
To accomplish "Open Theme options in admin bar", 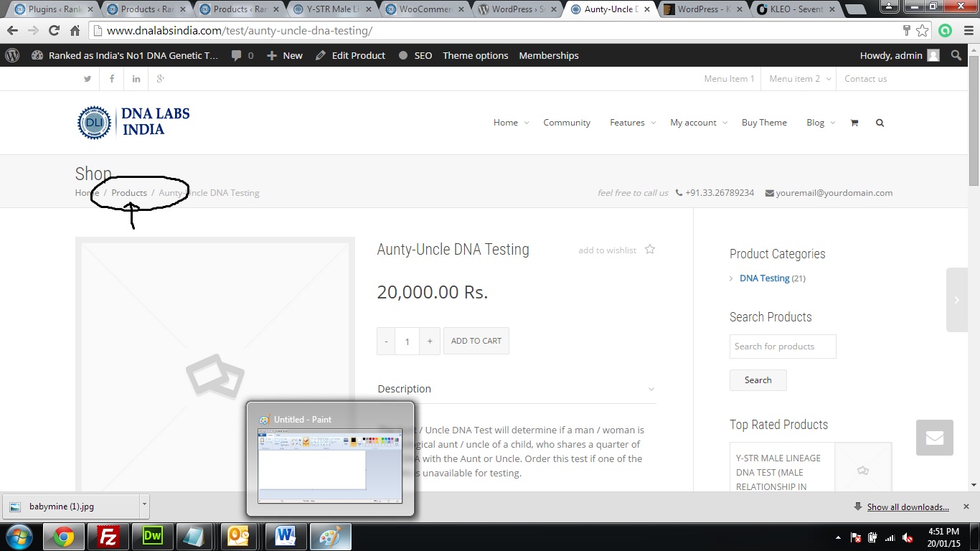I will tap(475, 55).
